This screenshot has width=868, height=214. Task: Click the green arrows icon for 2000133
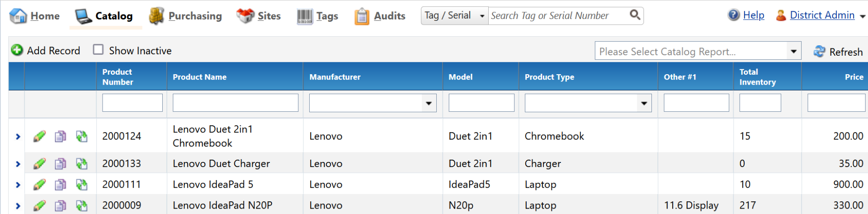coord(82,163)
